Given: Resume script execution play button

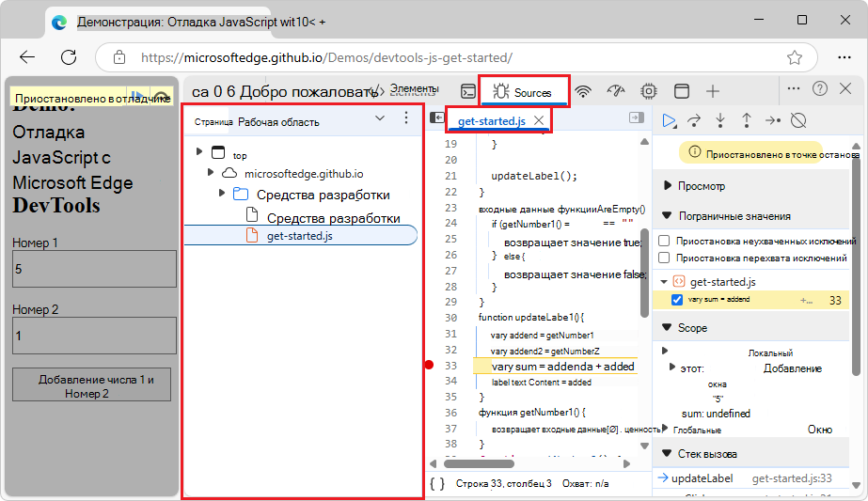Looking at the screenshot, I should (670, 120).
